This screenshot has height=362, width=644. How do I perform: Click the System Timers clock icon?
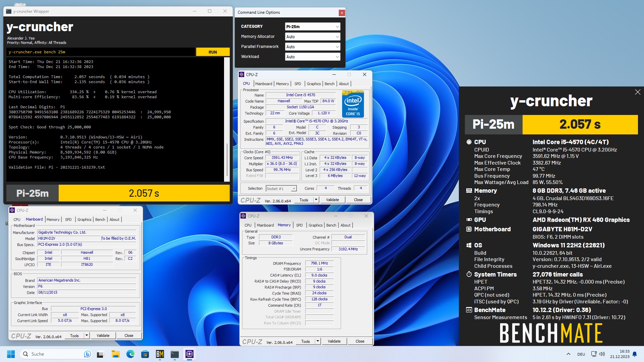(x=469, y=275)
